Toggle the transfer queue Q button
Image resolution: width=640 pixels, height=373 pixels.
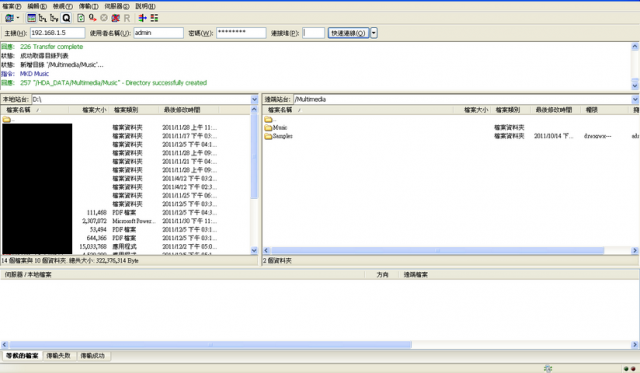[66, 18]
